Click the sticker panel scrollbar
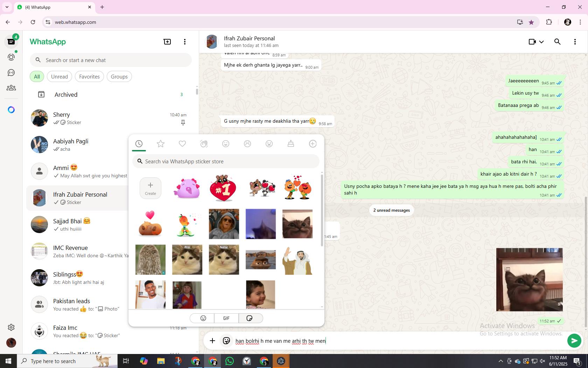 [322, 210]
